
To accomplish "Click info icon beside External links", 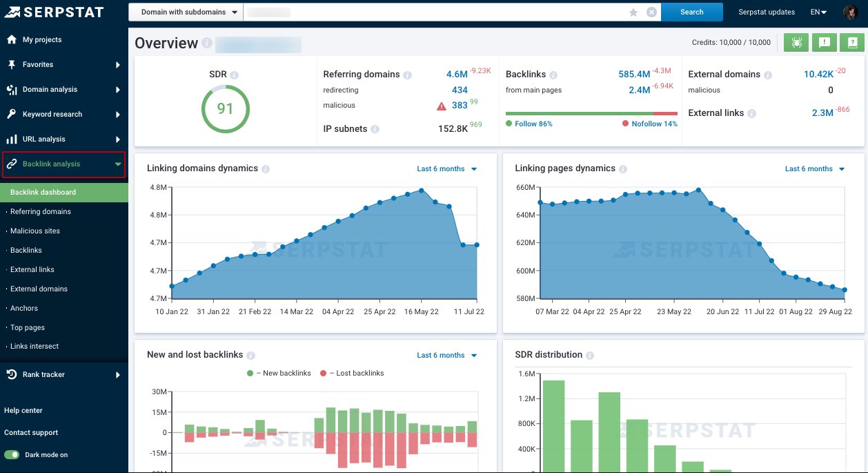I will (x=751, y=113).
